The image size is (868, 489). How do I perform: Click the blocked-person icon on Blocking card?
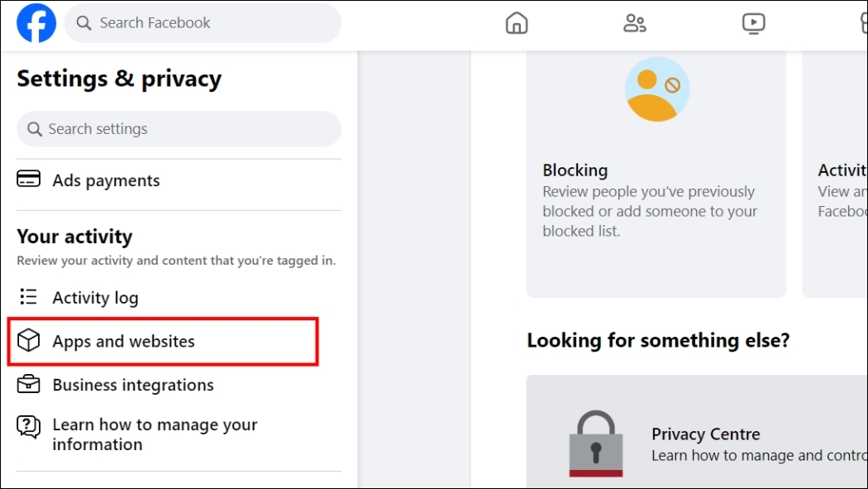pyautogui.click(x=656, y=89)
